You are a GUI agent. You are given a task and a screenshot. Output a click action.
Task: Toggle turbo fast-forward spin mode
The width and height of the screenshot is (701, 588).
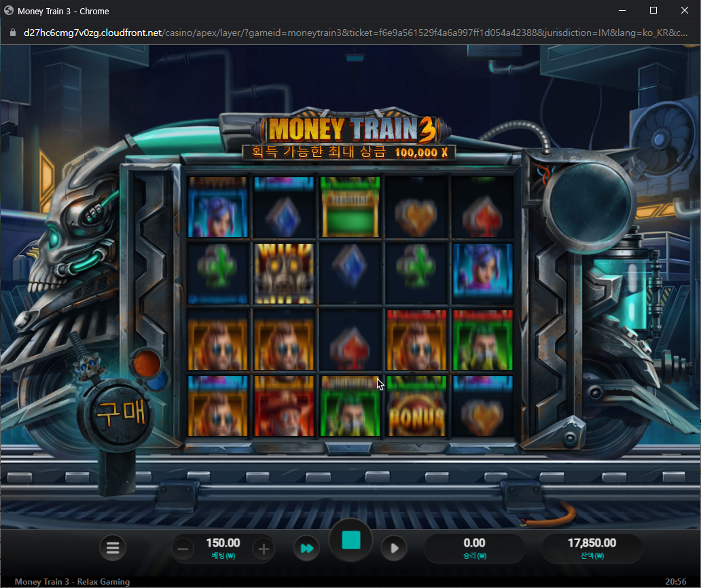307,548
